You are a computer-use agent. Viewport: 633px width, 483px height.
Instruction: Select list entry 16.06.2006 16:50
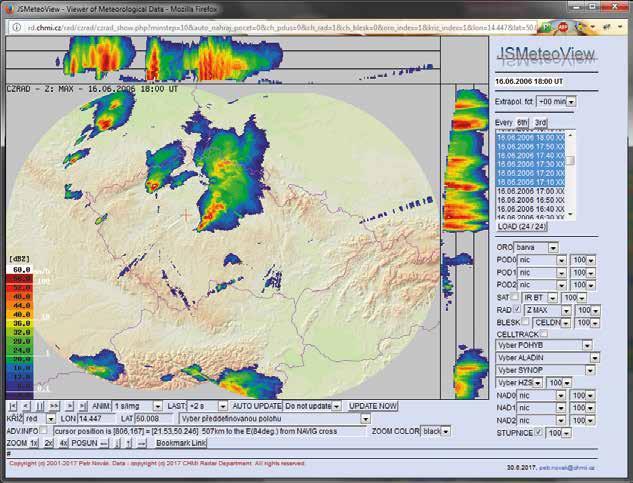tap(530, 200)
